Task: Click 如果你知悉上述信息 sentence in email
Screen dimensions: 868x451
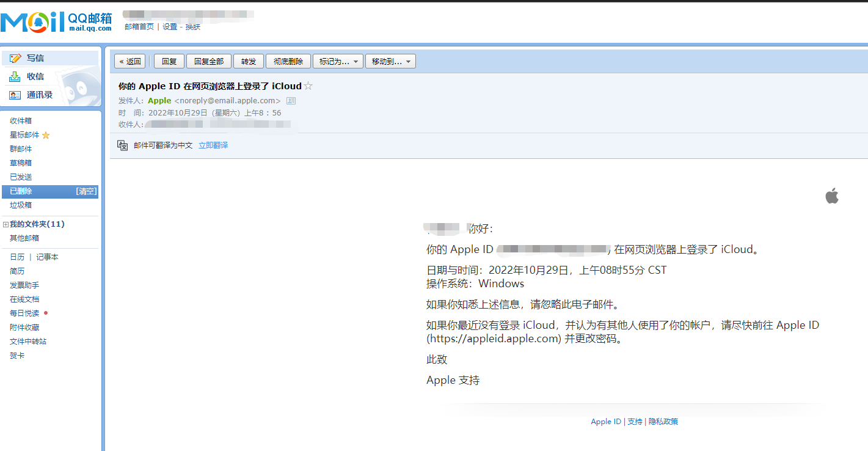Action: point(523,304)
